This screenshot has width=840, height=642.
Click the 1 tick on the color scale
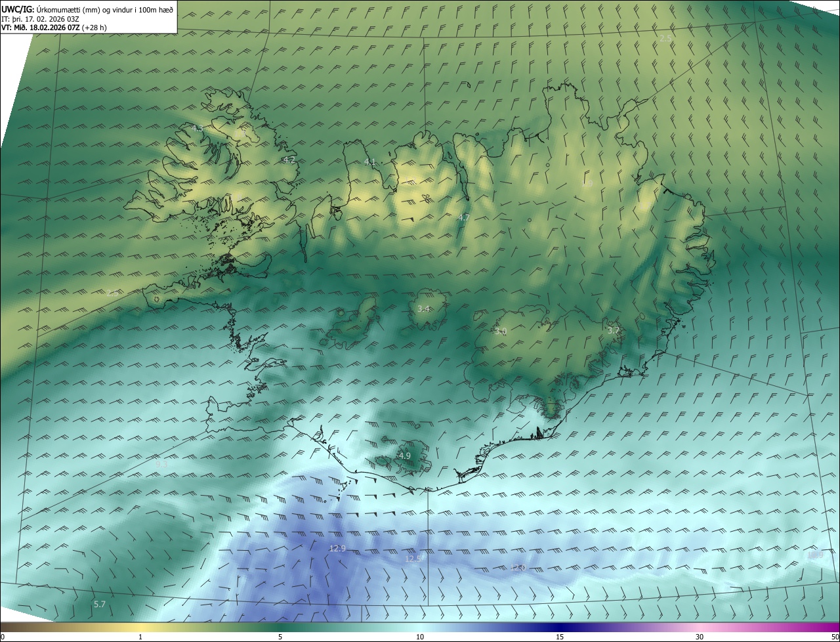[x=140, y=637]
